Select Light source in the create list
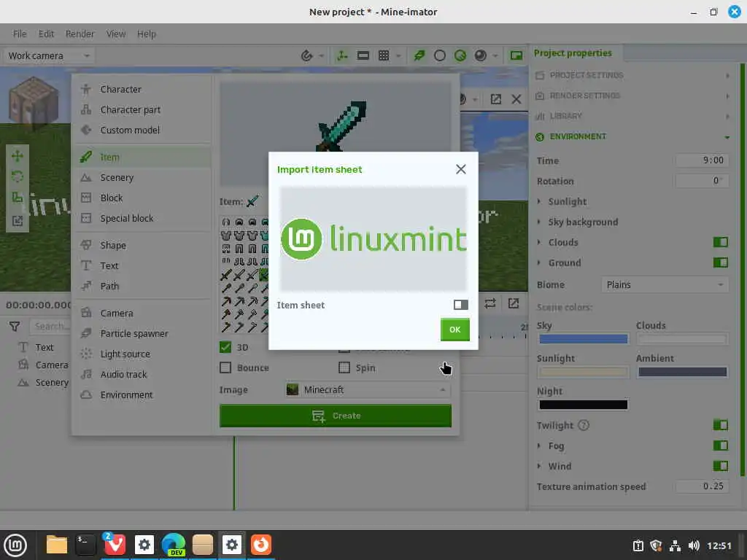The image size is (747, 560). pos(142,354)
